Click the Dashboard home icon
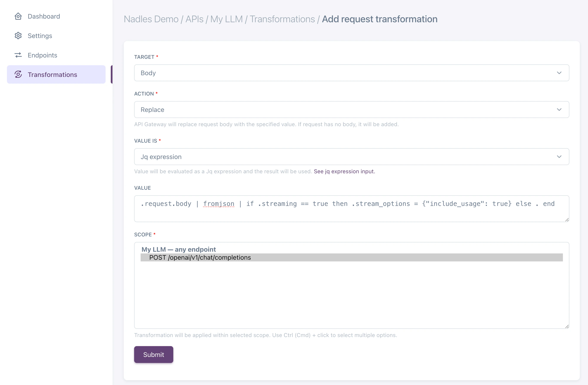Viewport: 588px width, 385px height. coord(18,16)
